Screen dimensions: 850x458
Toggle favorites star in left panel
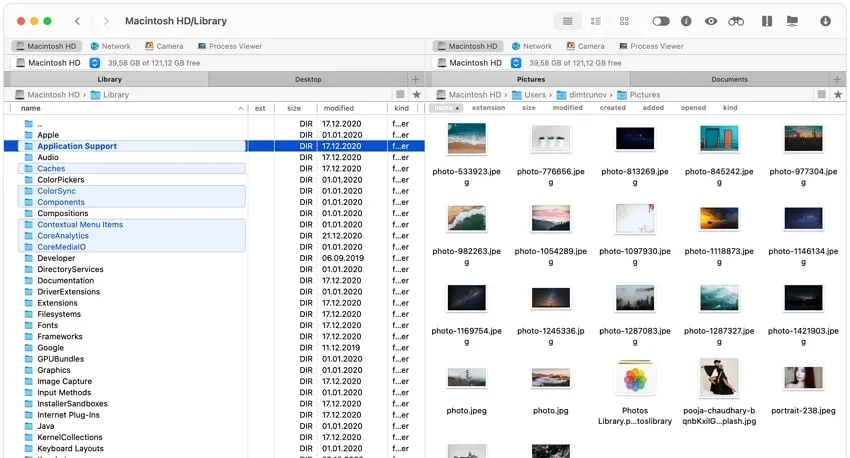[417, 95]
